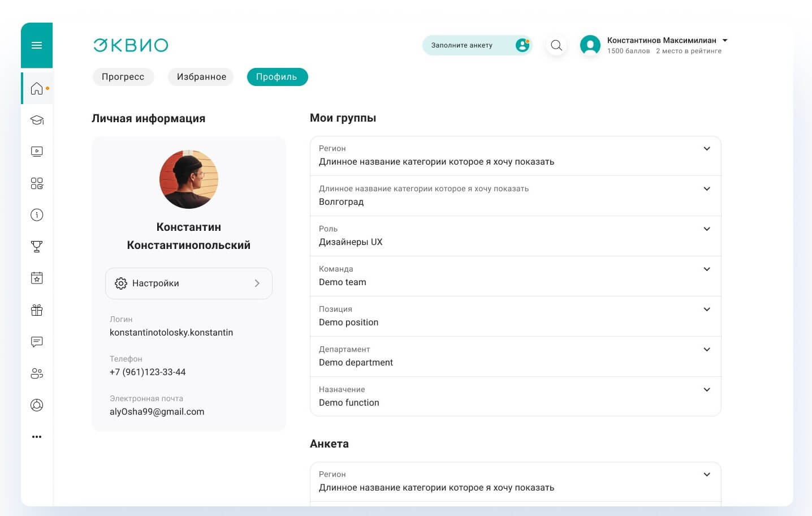The width and height of the screenshot is (812, 516).
Task: Expand the Команда Demo team row
Action: (x=706, y=269)
